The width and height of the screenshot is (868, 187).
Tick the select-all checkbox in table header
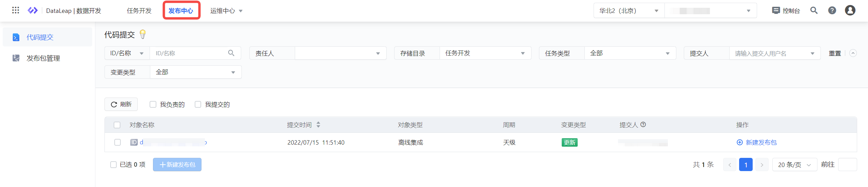point(117,125)
